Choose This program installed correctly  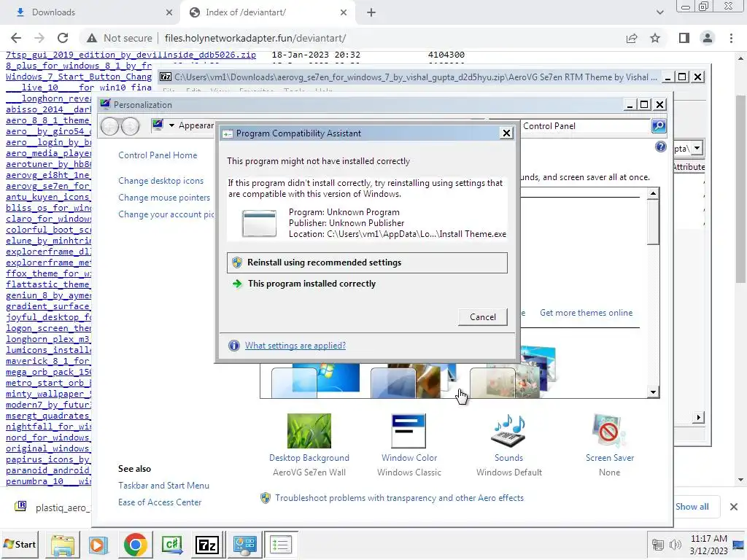tap(311, 284)
